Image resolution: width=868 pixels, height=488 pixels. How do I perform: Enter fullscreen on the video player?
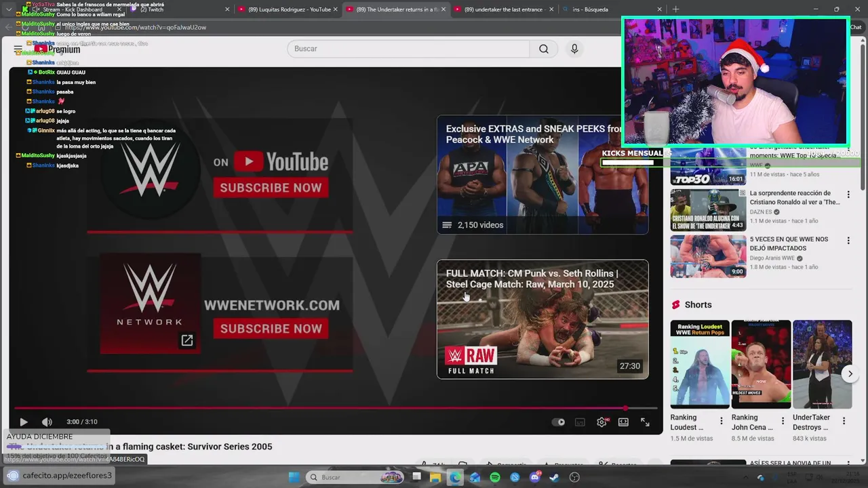pos(645,422)
